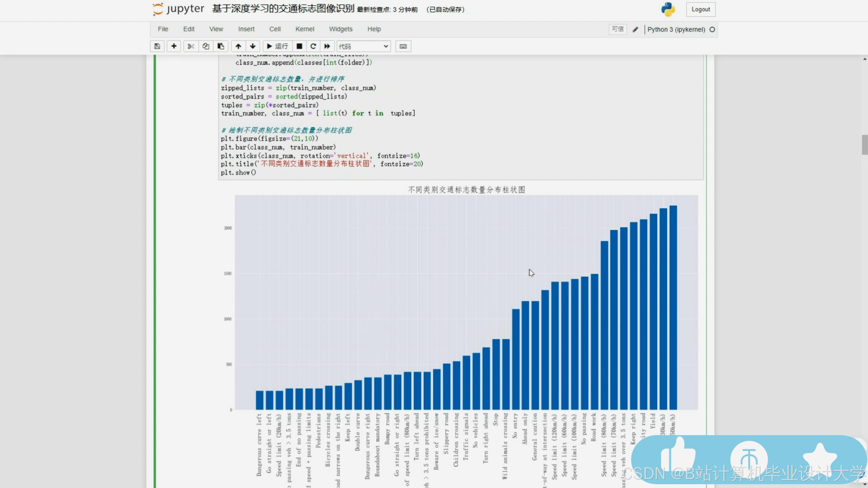Open the Widgets menu
The height and width of the screenshot is (488, 868).
point(341,29)
